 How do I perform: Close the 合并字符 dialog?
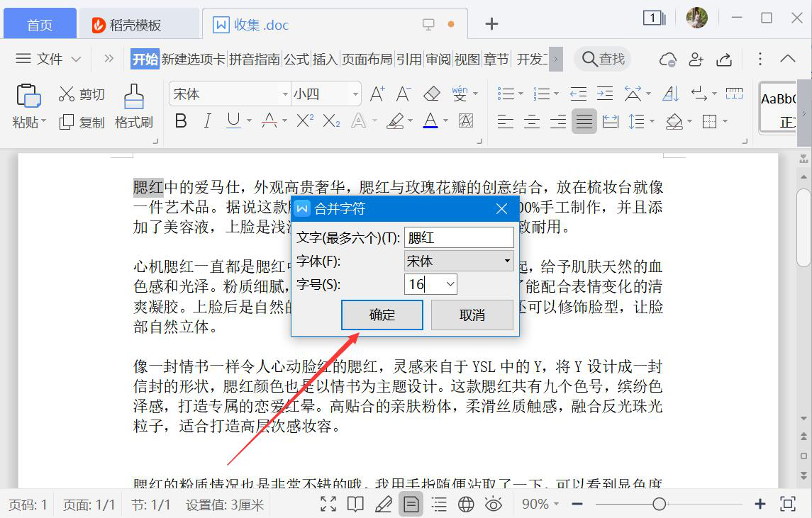(x=501, y=208)
